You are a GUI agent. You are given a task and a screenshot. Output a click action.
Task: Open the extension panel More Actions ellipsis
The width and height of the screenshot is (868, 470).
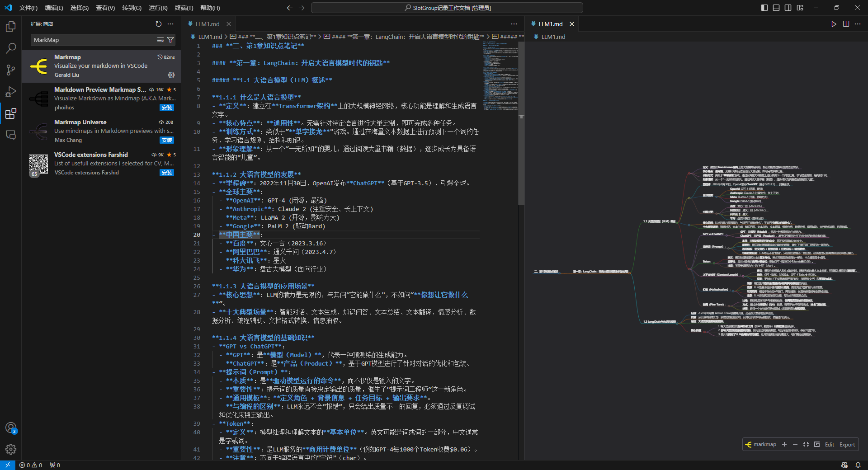(170, 24)
